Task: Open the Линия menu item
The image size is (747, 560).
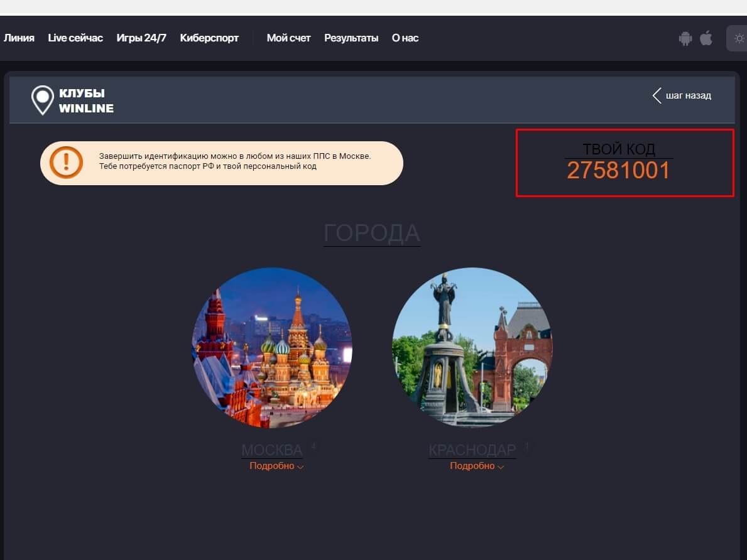Action: 19,38
